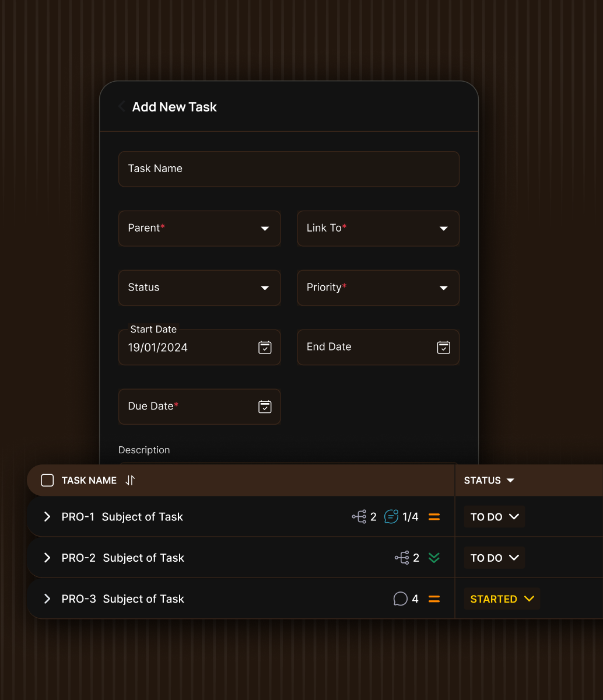Click the Start Date value 19/01/2024
The width and height of the screenshot is (603, 700).
(x=157, y=348)
